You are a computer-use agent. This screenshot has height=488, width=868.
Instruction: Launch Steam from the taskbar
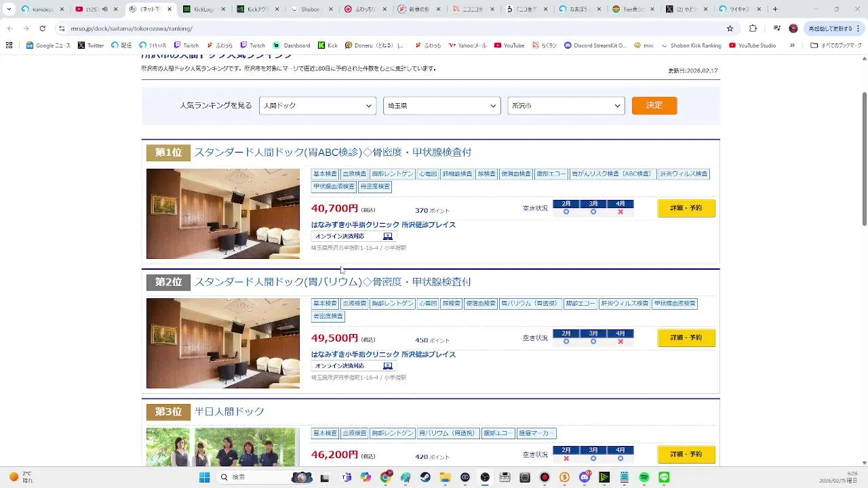(425, 477)
